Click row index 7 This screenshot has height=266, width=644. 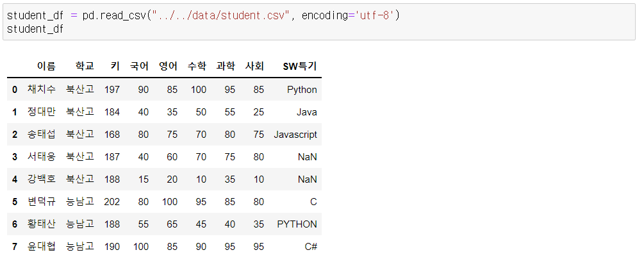point(15,246)
